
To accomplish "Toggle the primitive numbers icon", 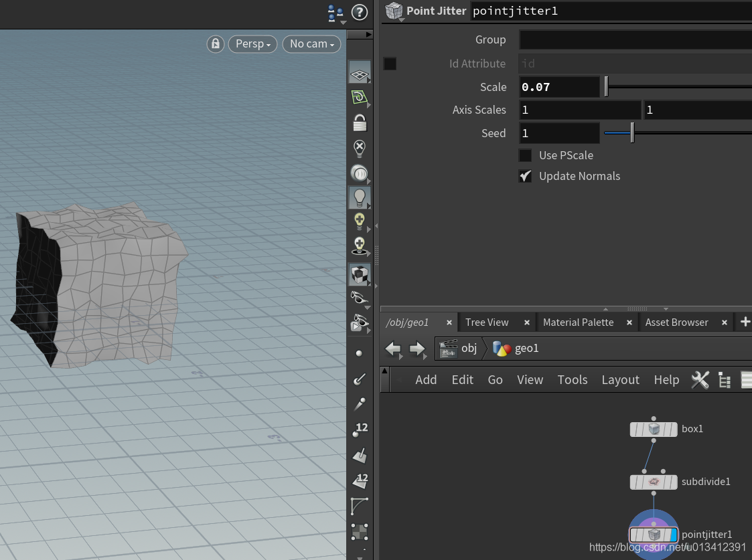I will [360, 480].
